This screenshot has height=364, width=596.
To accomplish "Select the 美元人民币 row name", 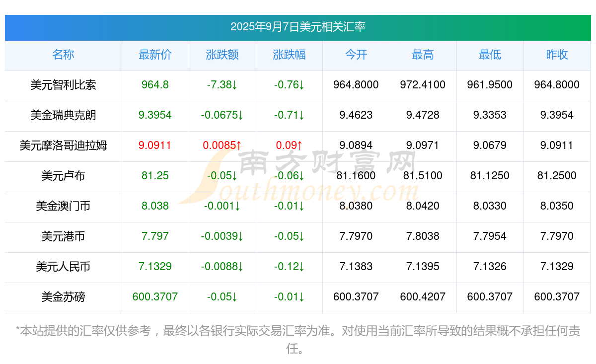I will tap(63, 267).
